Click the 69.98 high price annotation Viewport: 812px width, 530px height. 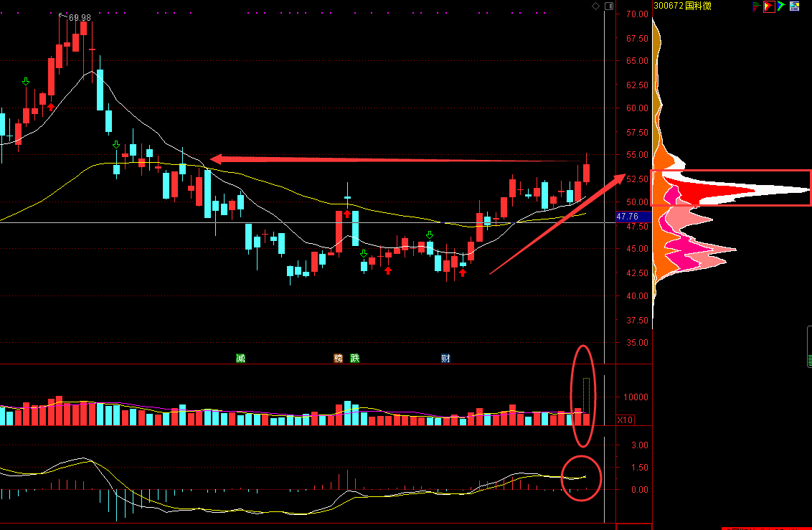80,18
